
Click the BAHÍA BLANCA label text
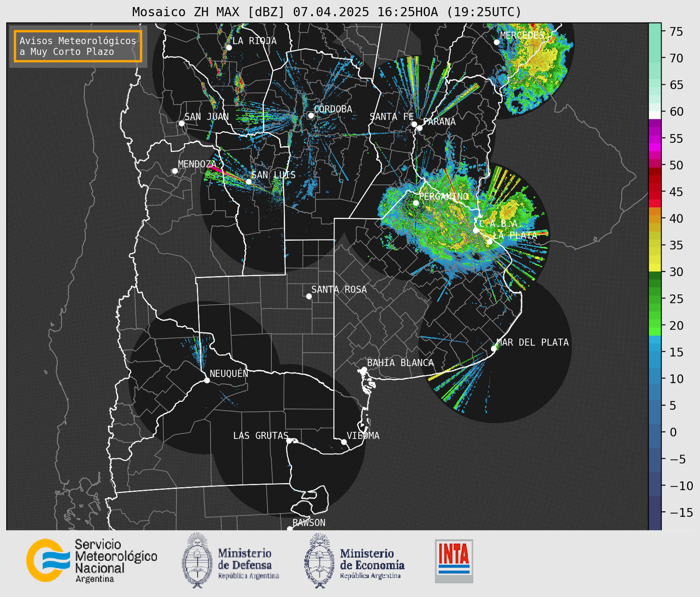(400, 363)
